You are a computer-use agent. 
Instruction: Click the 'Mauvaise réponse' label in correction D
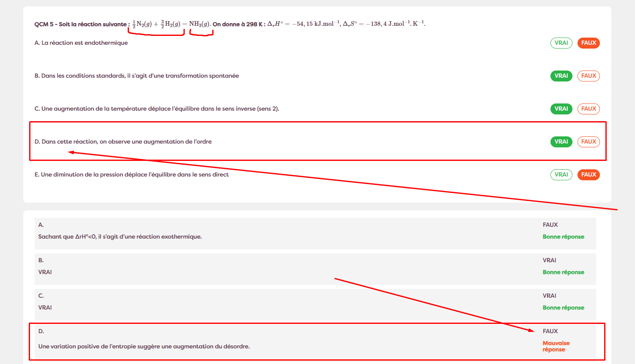(556, 346)
